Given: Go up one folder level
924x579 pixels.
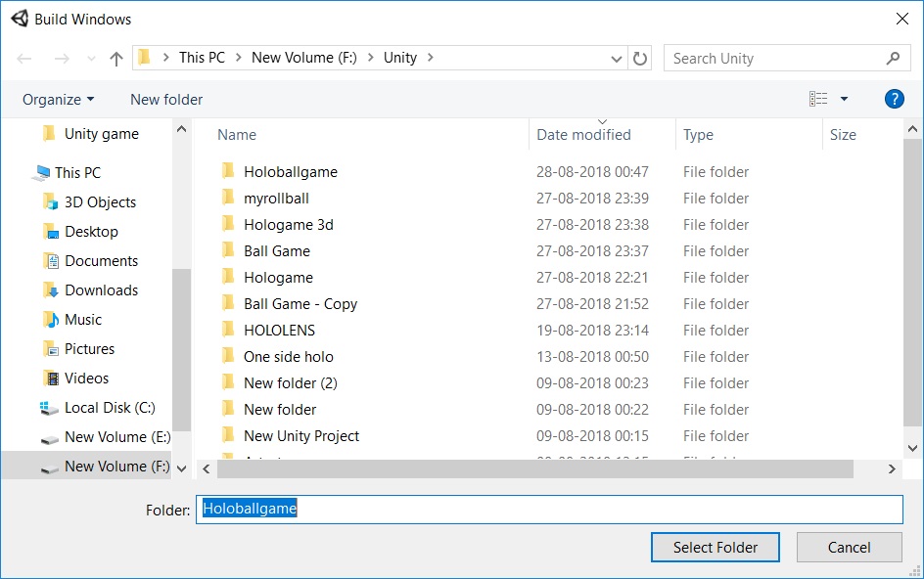Looking at the screenshot, I should pyautogui.click(x=116, y=59).
